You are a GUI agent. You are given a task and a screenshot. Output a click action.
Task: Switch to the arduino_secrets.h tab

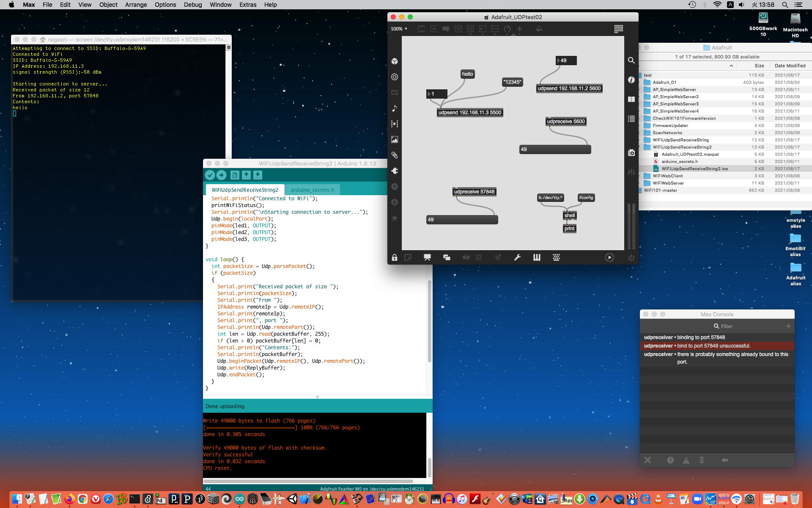pyautogui.click(x=312, y=190)
